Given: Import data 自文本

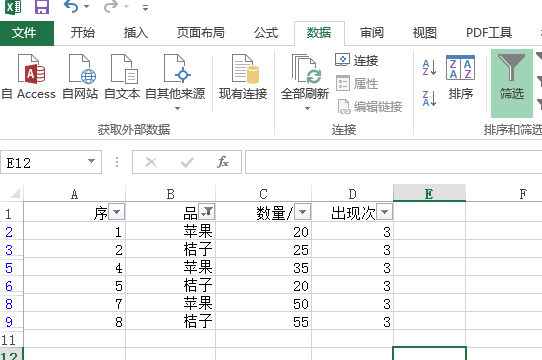Looking at the screenshot, I should [122, 77].
